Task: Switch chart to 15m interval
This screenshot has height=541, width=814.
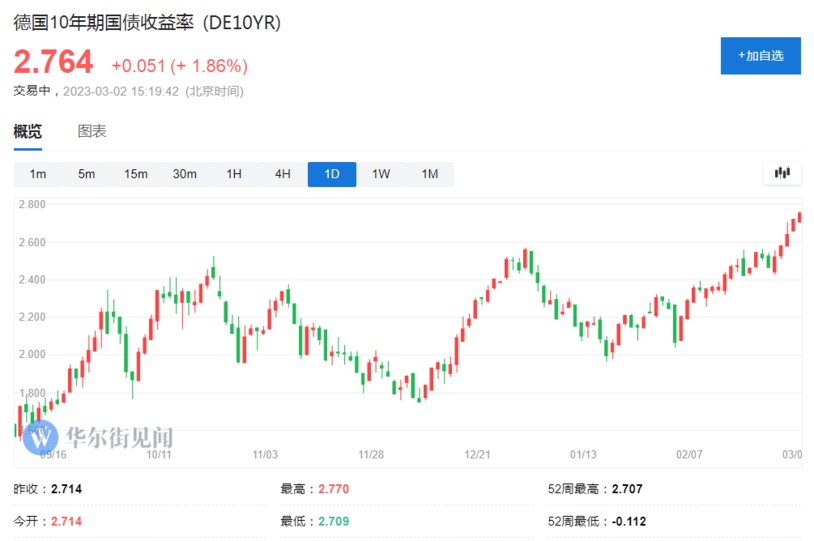Action: (x=136, y=174)
